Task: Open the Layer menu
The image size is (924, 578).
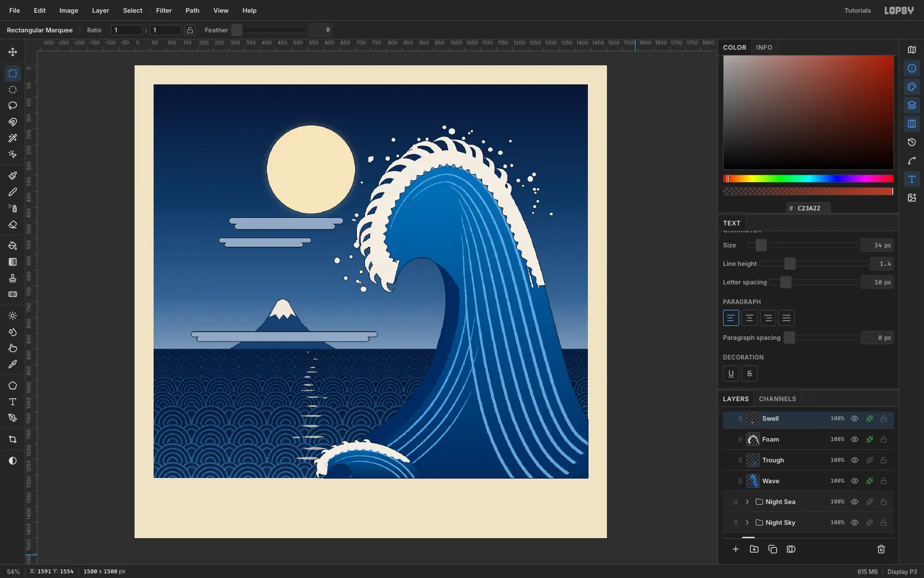Action: click(100, 10)
